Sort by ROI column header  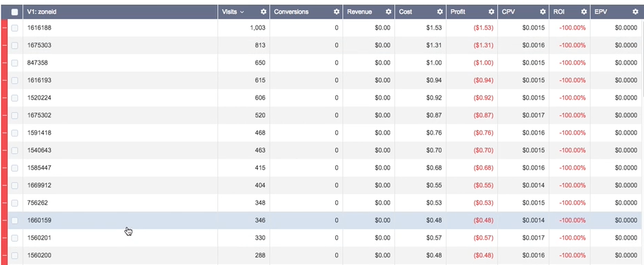coord(558,12)
